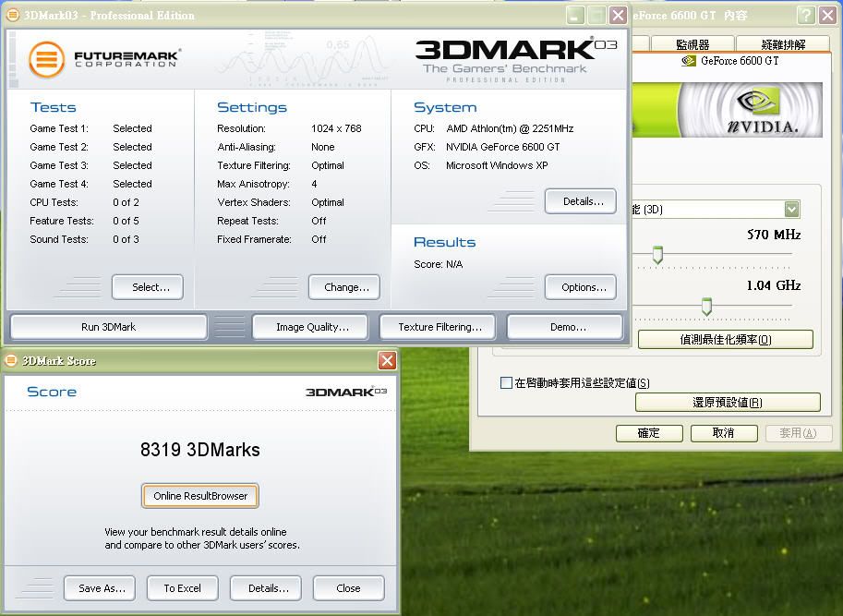This screenshot has height=616, width=843.
Task: Minimize the 3DMark03 window
Action: pyautogui.click(x=574, y=15)
